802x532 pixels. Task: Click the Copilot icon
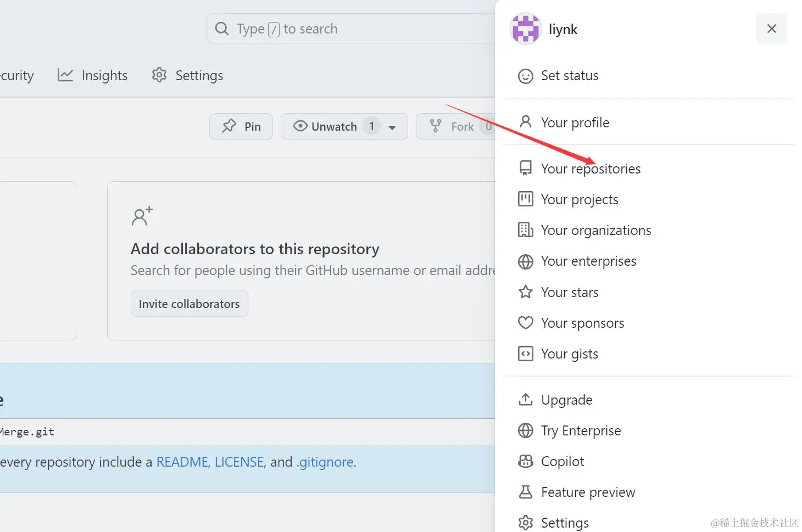525,461
